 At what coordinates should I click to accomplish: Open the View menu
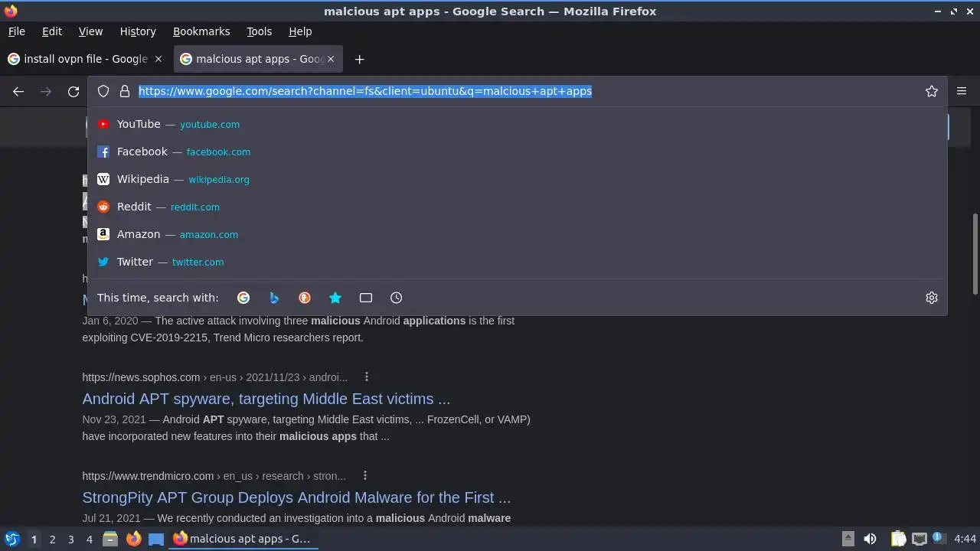pos(90,31)
